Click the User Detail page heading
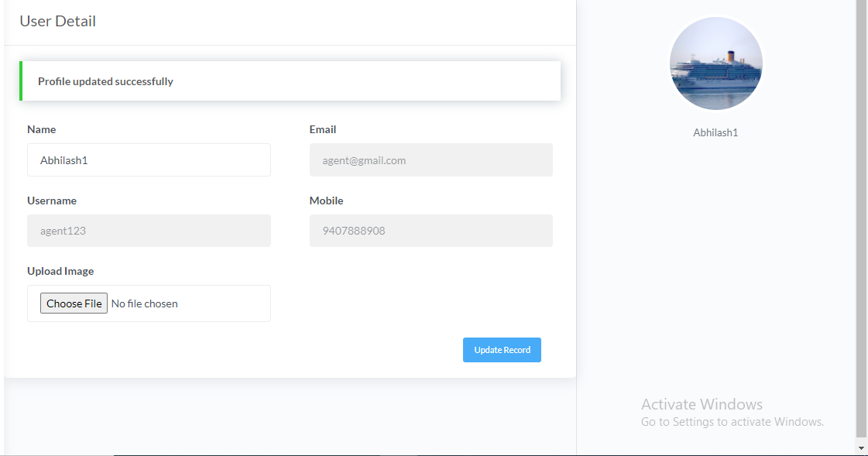This screenshot has width=868, height=456. [57, 21]
